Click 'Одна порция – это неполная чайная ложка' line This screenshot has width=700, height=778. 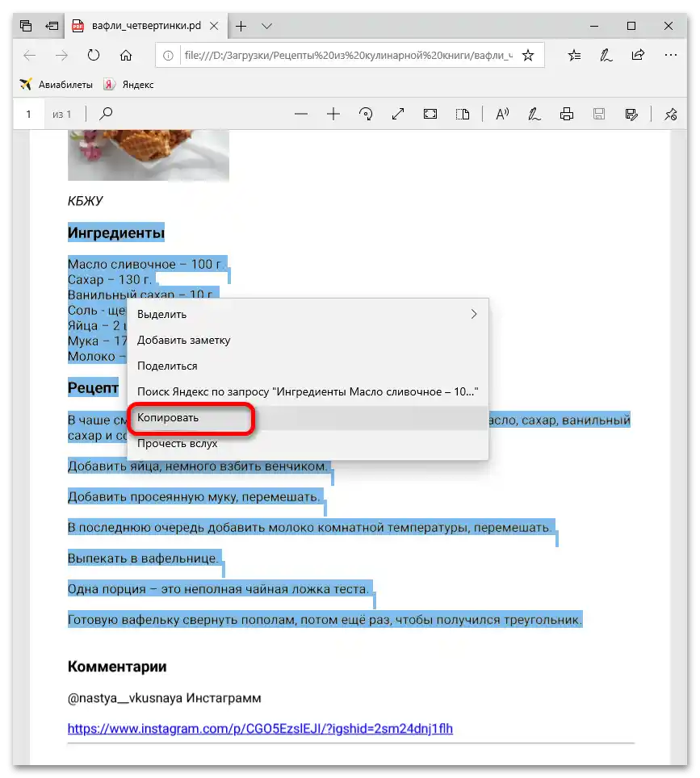point(219,589)
